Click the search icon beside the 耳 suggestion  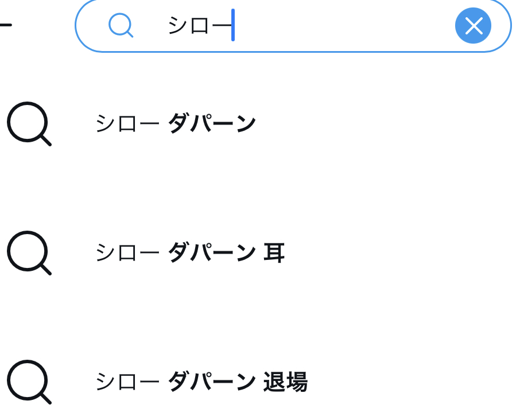point(29,252)
